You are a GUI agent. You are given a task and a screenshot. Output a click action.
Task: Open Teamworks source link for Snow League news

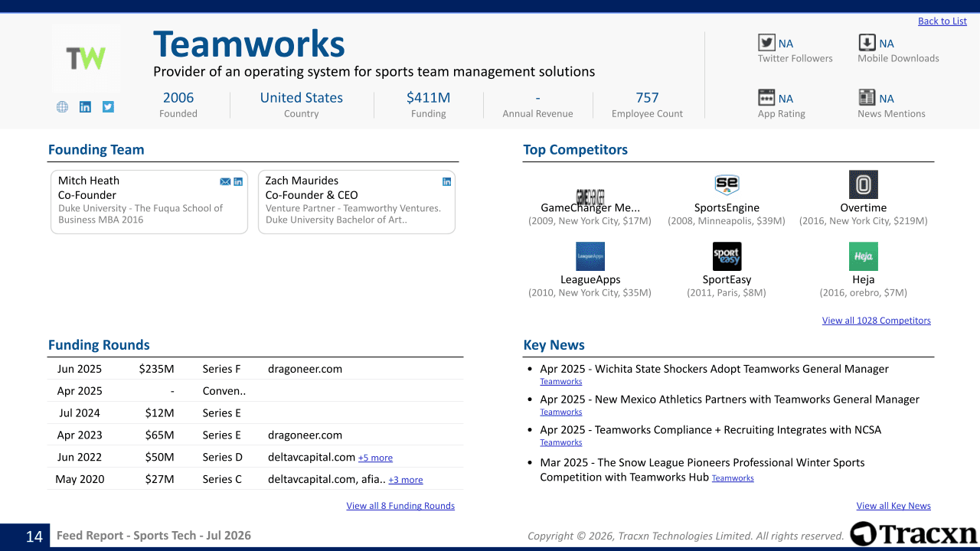[x=733, y=478]
